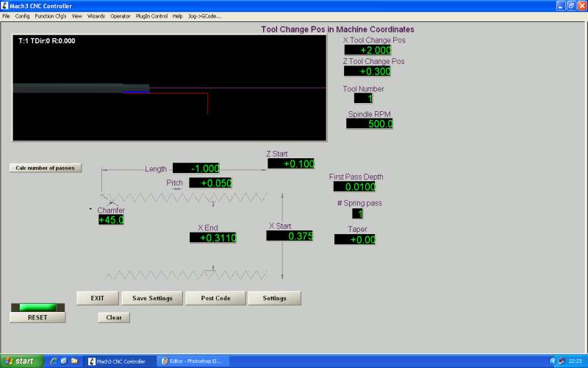Click the green reset status LED bar

point(37,308)
